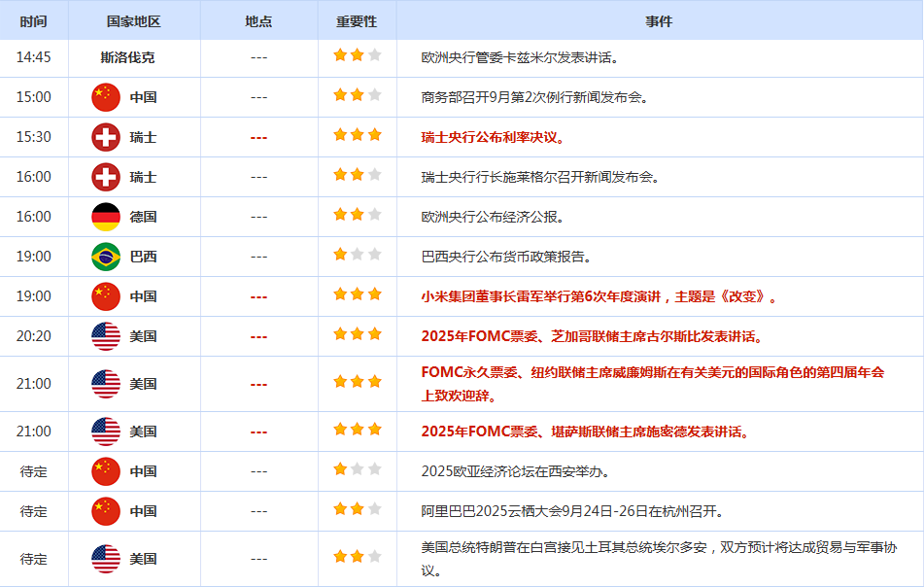This screenshot has width=924, height=587.
Task: Click the China flag beside 云栖大会 event
Action: 106,511
